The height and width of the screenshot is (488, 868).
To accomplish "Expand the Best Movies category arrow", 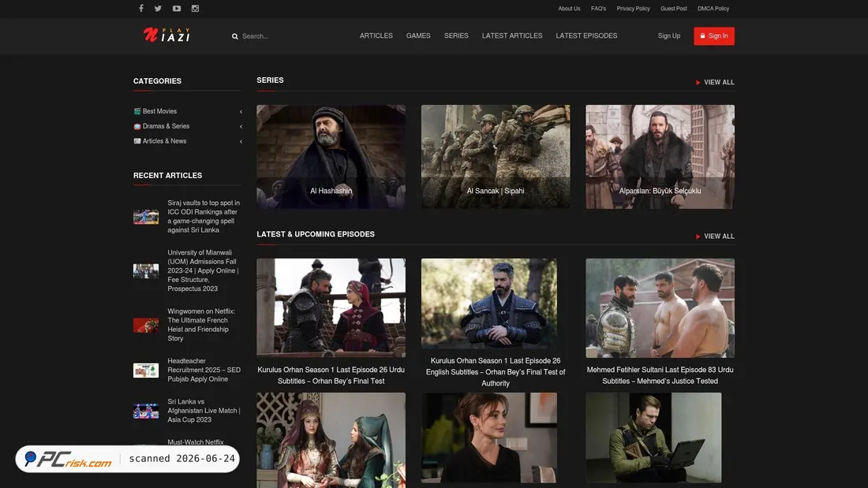I will (x=241, y=112).
